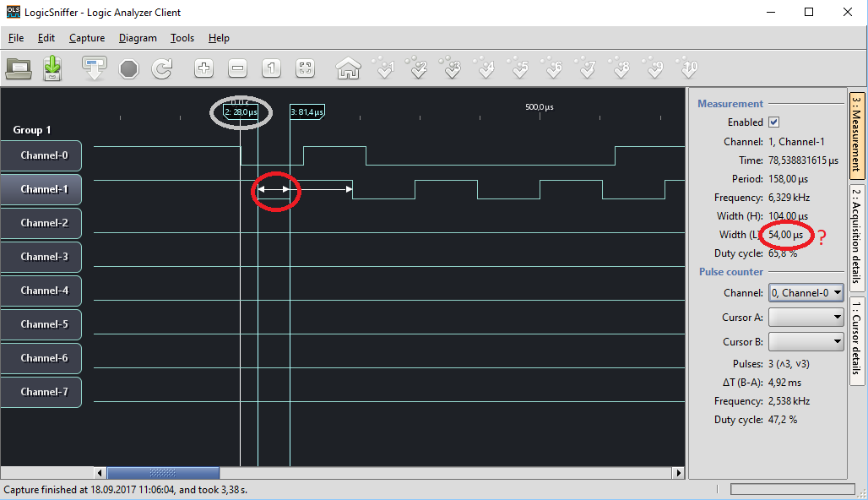Click the status bar progress bar

click(x=793, y=490)
